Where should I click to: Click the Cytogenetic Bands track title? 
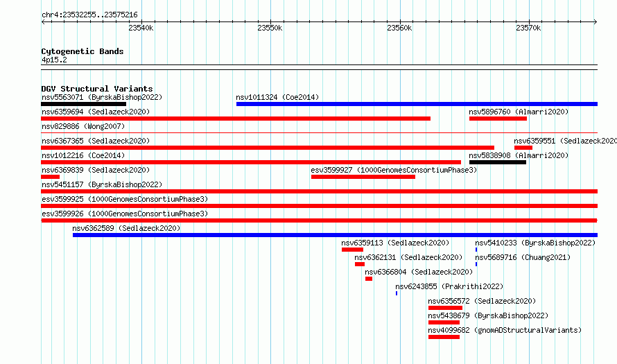coord(82,51)
